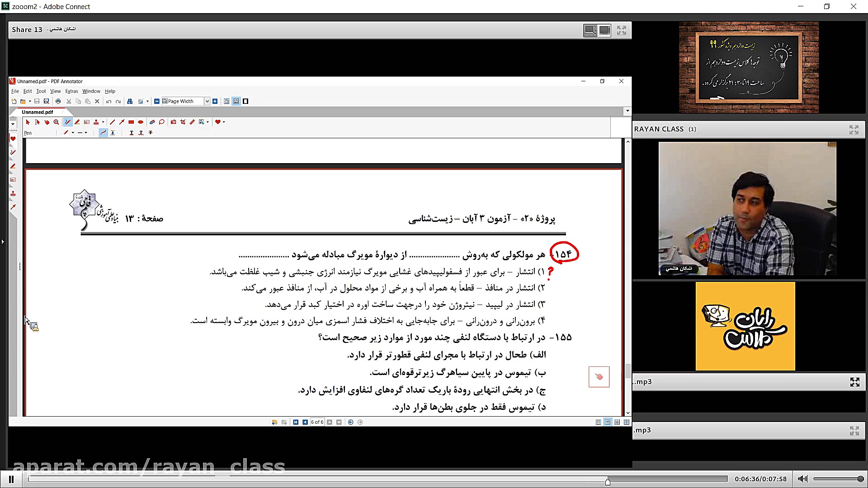Image resolution: width=868 pixels, height=488 pixels.
Task: Select the Rectangle annotation tool
Action: (x=131, y=122)
